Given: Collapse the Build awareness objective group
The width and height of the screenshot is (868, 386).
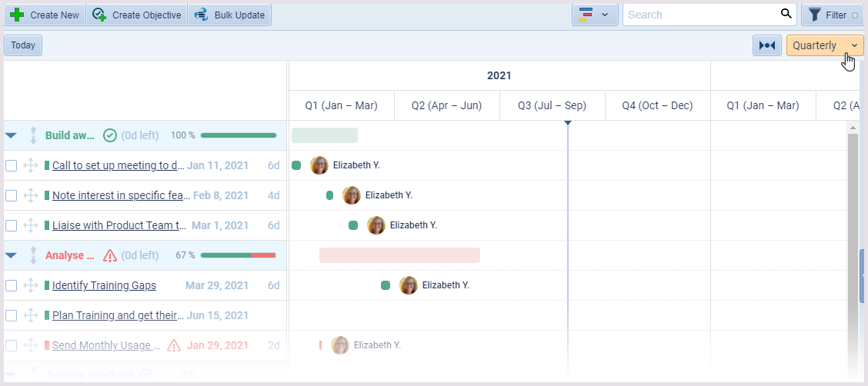Looking at the screenshot, I should click(12, 135).
